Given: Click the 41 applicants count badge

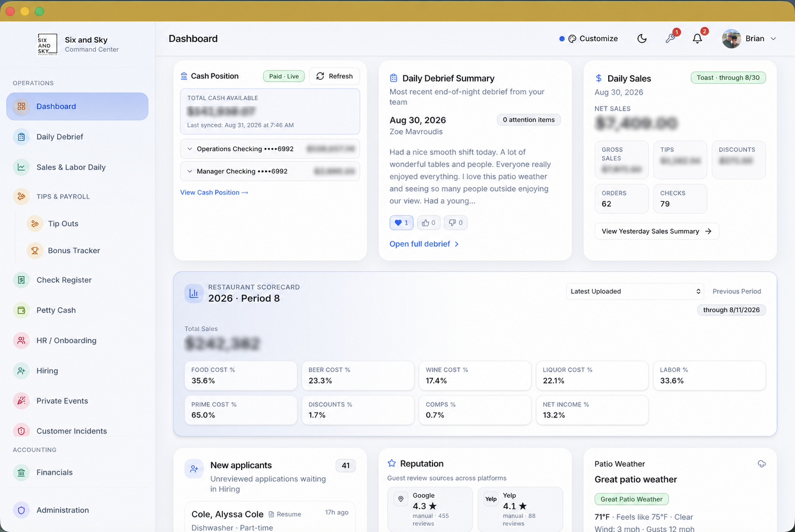Looking at the screenshot, I should (345, 466).
